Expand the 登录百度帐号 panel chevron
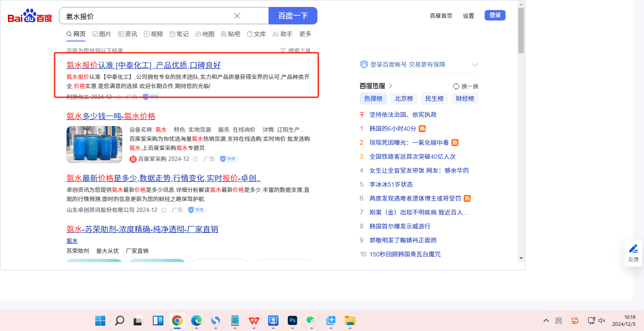The width and height of the screenshot is (644, 331). [475, 65]
